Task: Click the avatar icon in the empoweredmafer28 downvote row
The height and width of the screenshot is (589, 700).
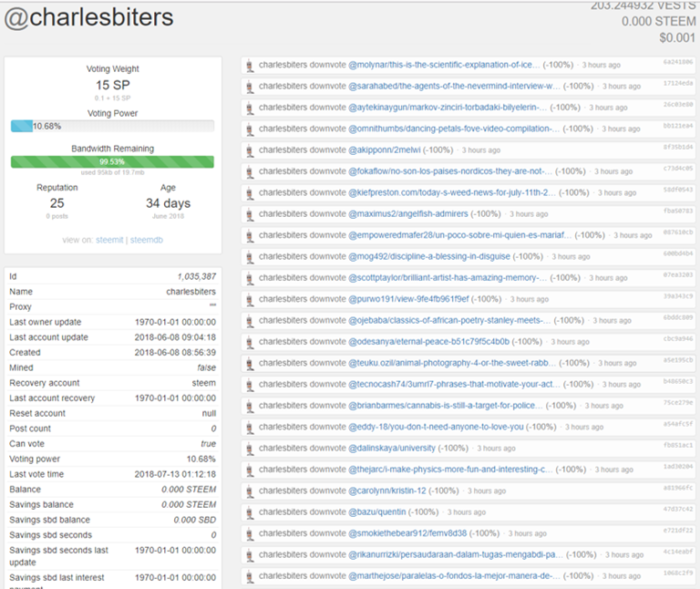Action: tap(250, 236)
